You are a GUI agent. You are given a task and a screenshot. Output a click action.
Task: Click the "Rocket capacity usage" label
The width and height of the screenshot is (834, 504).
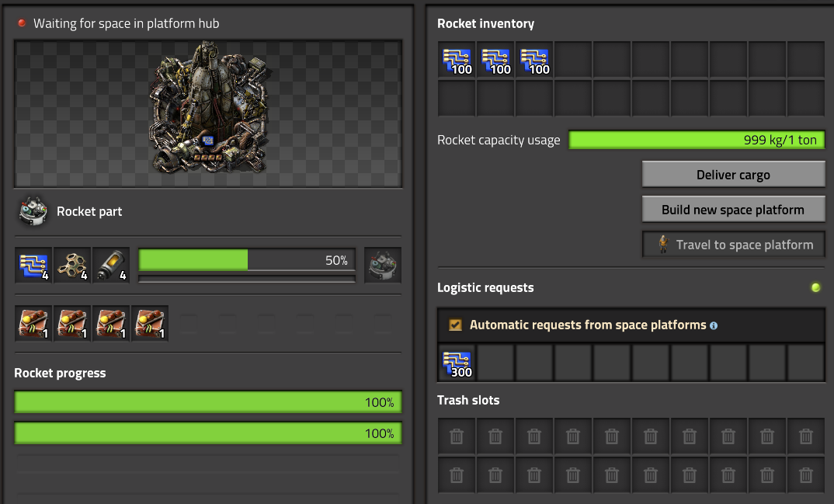click(x=499, y=140)
